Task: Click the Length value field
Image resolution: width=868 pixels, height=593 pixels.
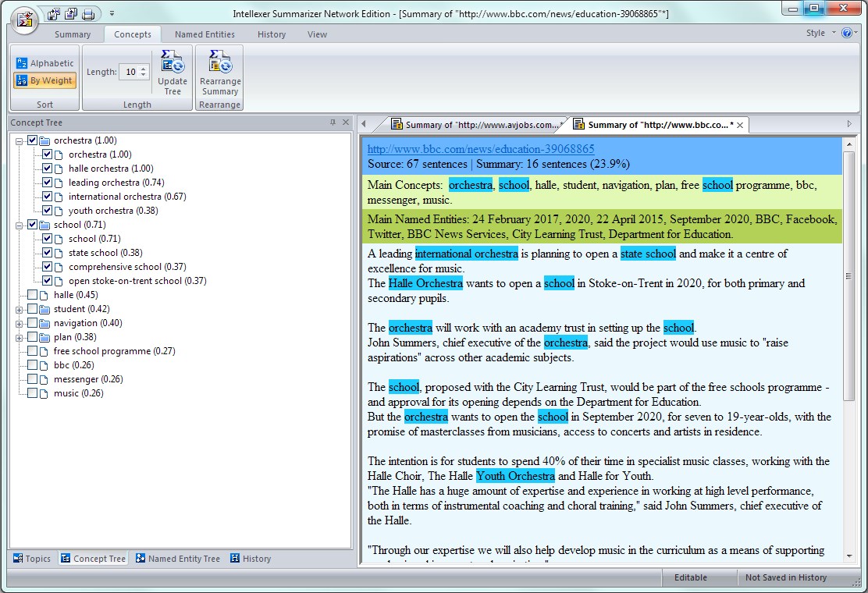Action: [x=130, y=72]
